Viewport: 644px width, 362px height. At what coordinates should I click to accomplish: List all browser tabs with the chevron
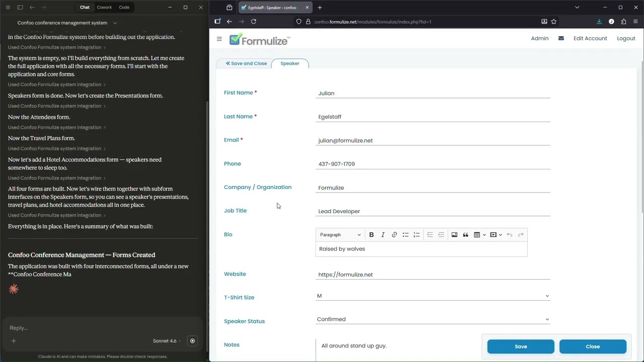pos(577,8)
